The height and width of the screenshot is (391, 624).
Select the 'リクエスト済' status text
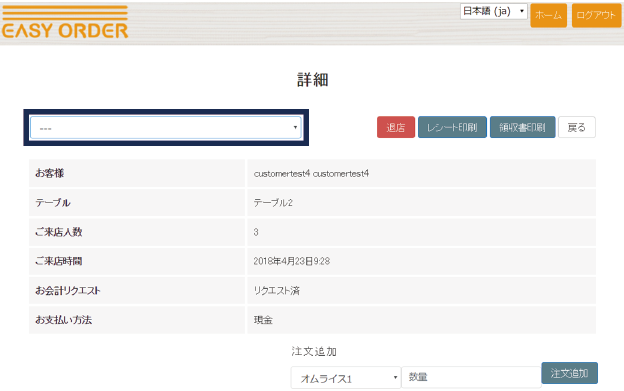[x=277, y=291]
